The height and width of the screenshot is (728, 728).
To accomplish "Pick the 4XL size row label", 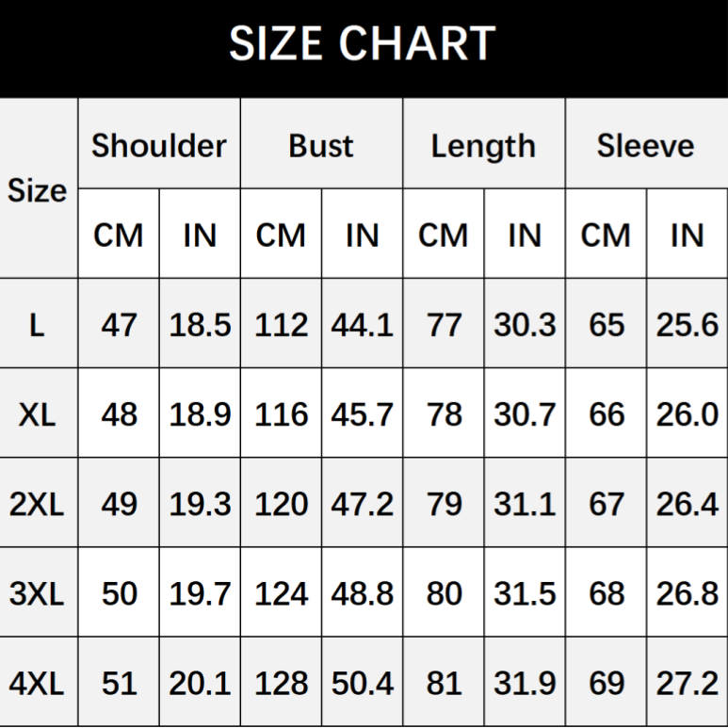I will (38, 684).
